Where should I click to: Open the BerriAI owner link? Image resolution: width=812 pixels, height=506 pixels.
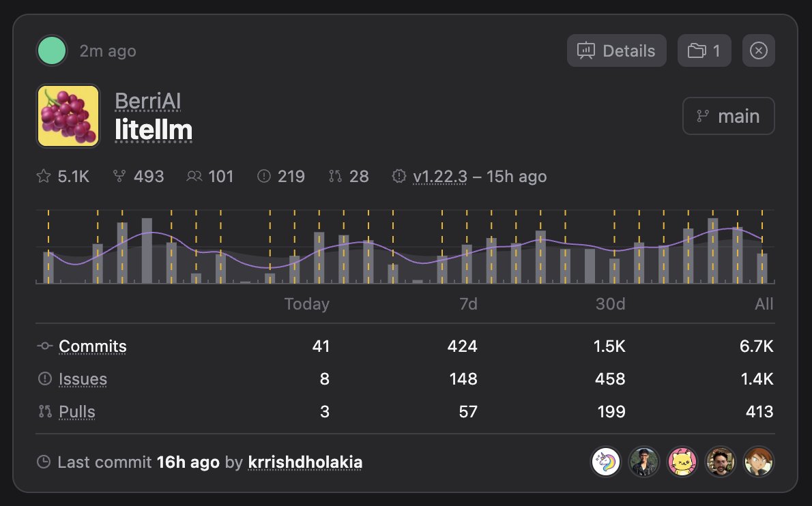(x=147, y=101)
